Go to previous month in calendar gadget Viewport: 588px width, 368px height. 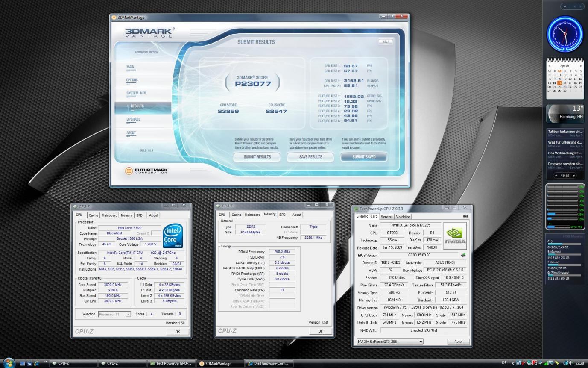point(550,66)
